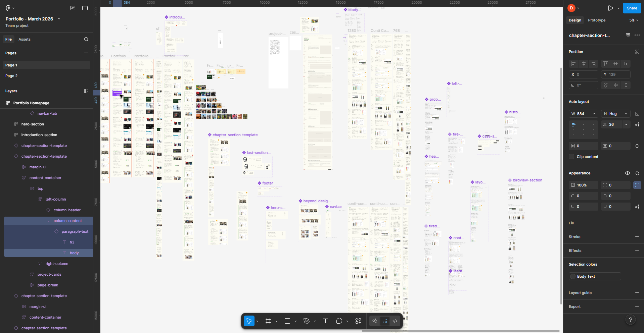Click the align horizontal centers icon

(584, 64)
